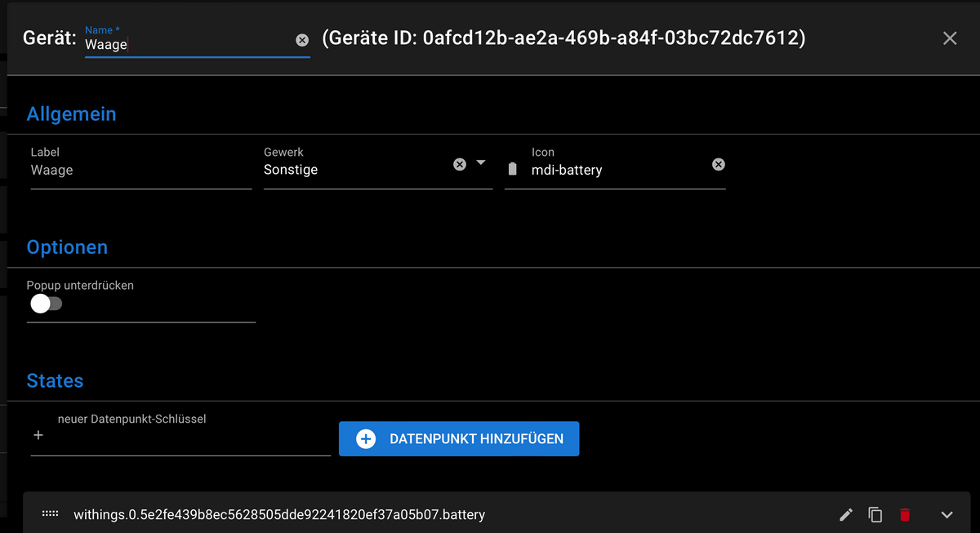Screen dimensions: 980x533
Task: Click the Icon field containing mdi-battery
Action: (617, 170)
